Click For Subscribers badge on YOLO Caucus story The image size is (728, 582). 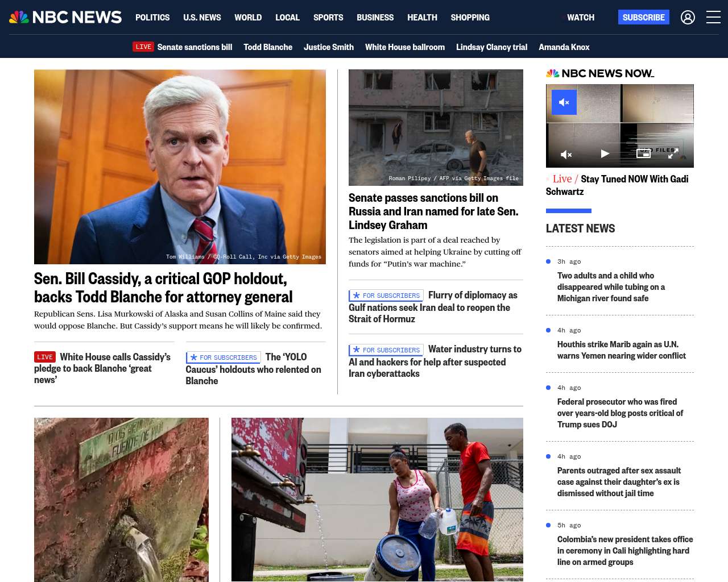click(x=223, y=357)
